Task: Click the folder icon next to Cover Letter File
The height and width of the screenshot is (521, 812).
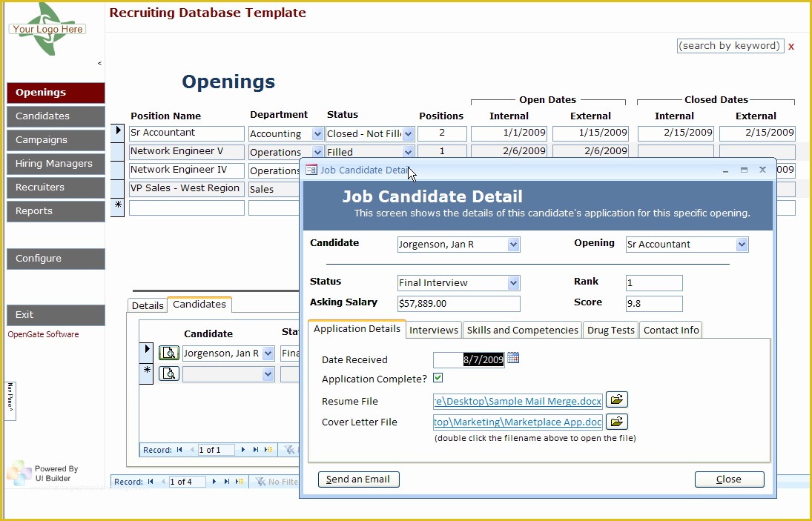Action: click(616, 422)
